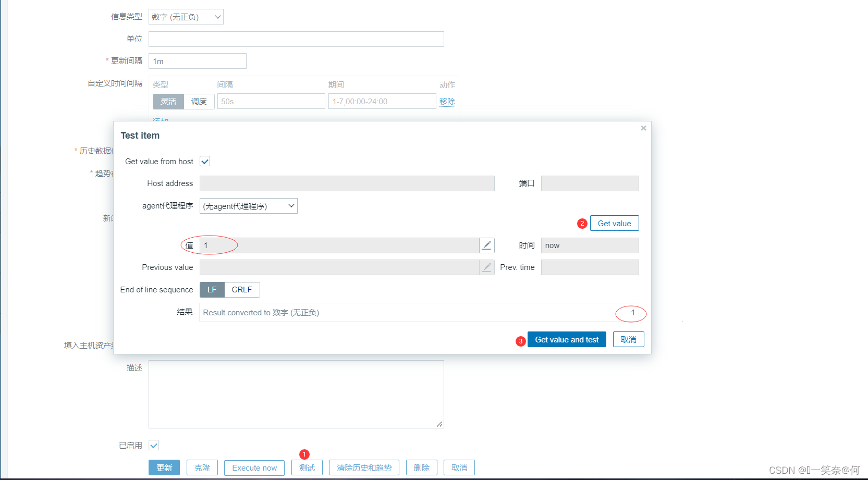Image resolution: width=868 pixels, height=480 pixels.
Task: Click the 删除 button
Action: 422,467
